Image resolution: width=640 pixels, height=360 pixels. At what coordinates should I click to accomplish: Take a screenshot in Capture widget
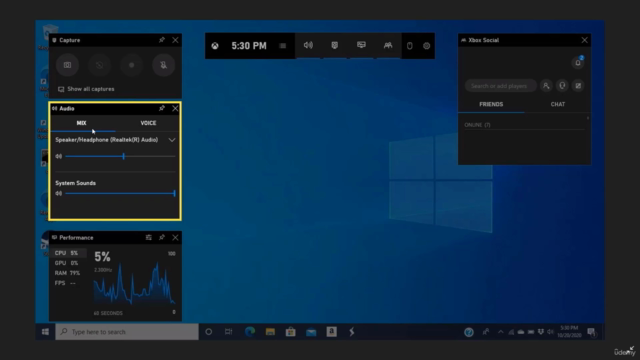point(67,65)
